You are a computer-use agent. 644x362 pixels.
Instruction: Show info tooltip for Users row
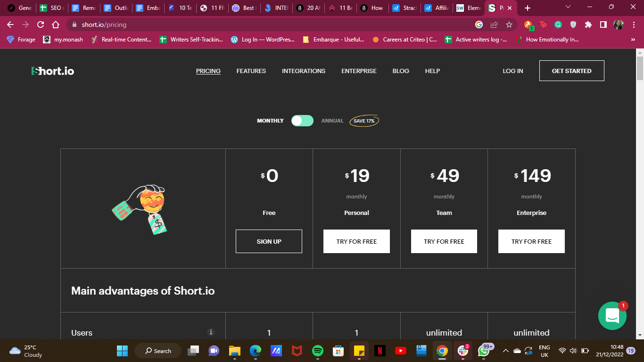[211, 332]
